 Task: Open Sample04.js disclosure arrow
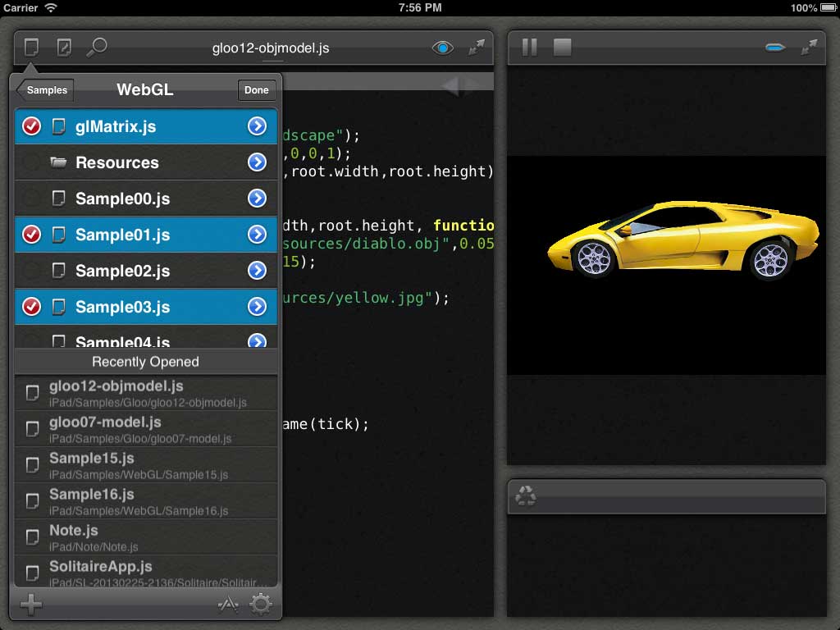click(x=257, y=340)
